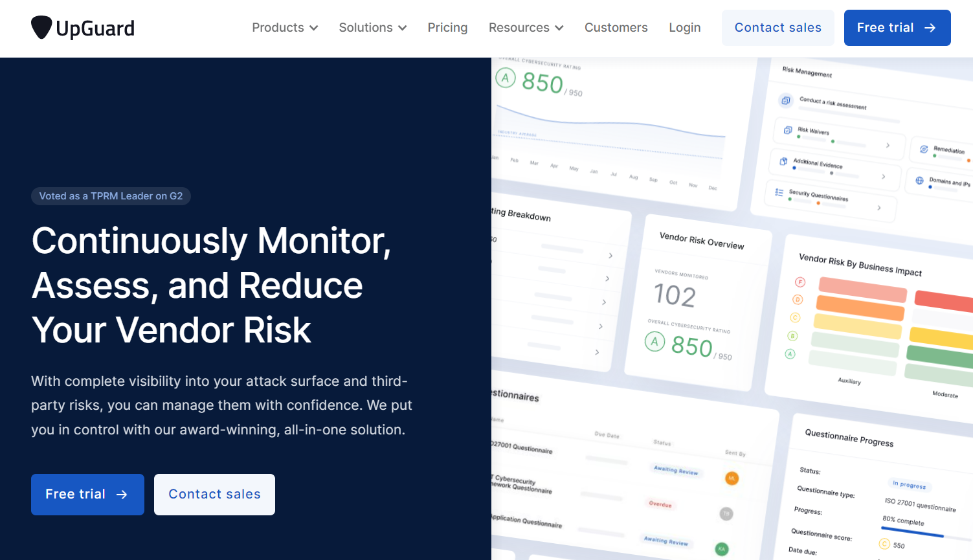The image size is (973, 560).
Task: Click the Remediation circular-arrows icon
Action: pyautogui.click(x=924, y=149)
